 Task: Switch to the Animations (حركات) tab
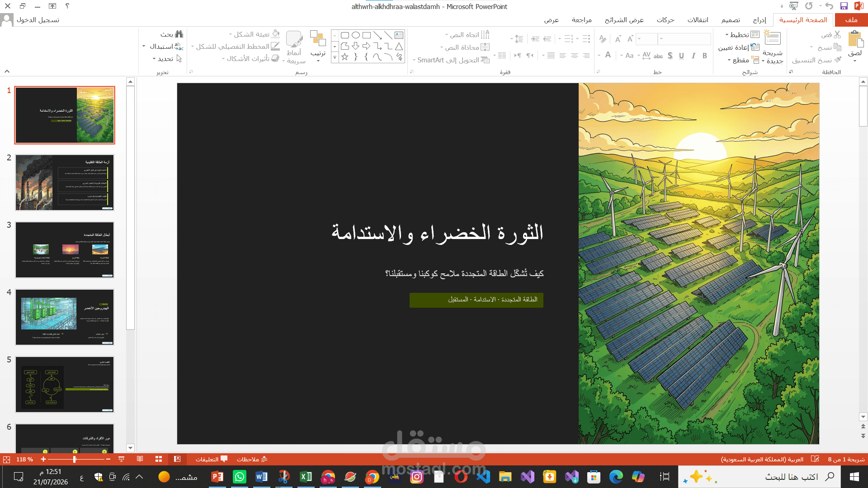(x=665, y=20)
